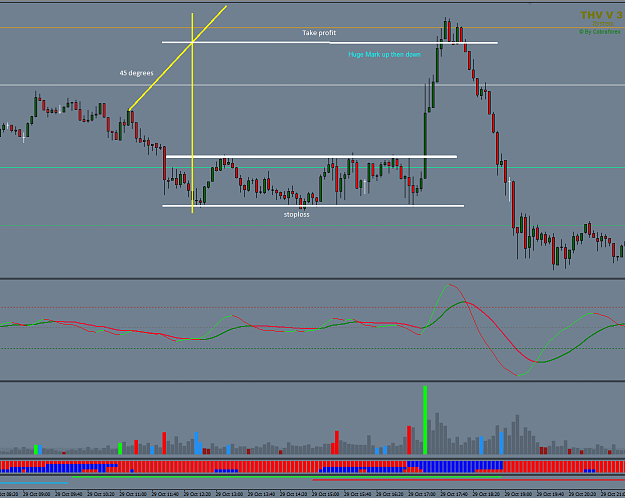Image resolution: width=625 pixels, height=498 pixels.
Task: Click the 29 Oct 17:00 time label
Action: click(422, 494)
